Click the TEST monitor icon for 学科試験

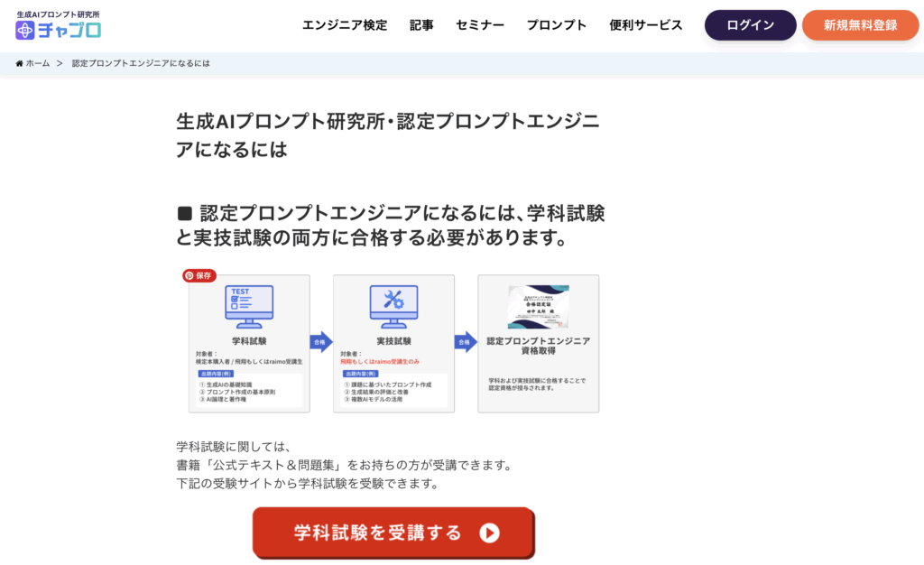point(249,306)
